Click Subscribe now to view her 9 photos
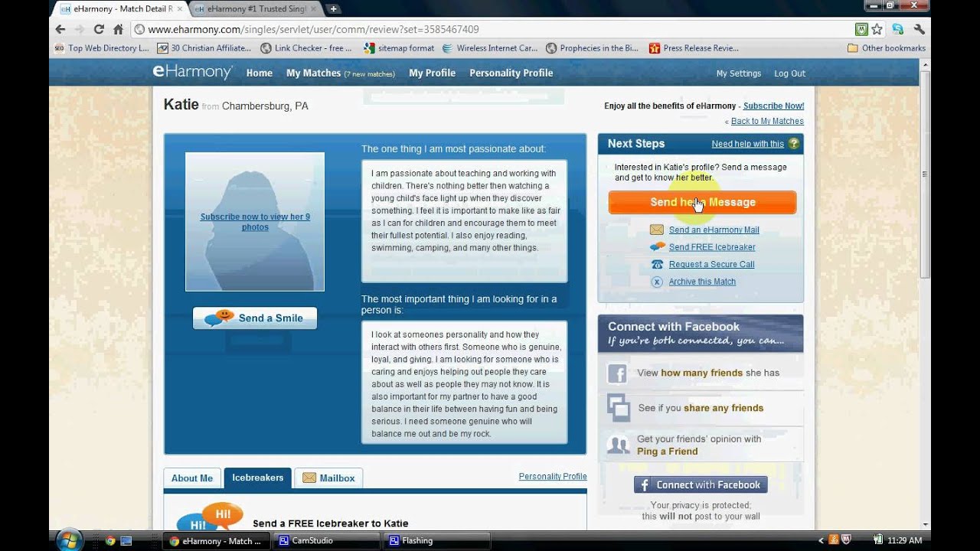980x551 pixels. (x=255, y=222)
